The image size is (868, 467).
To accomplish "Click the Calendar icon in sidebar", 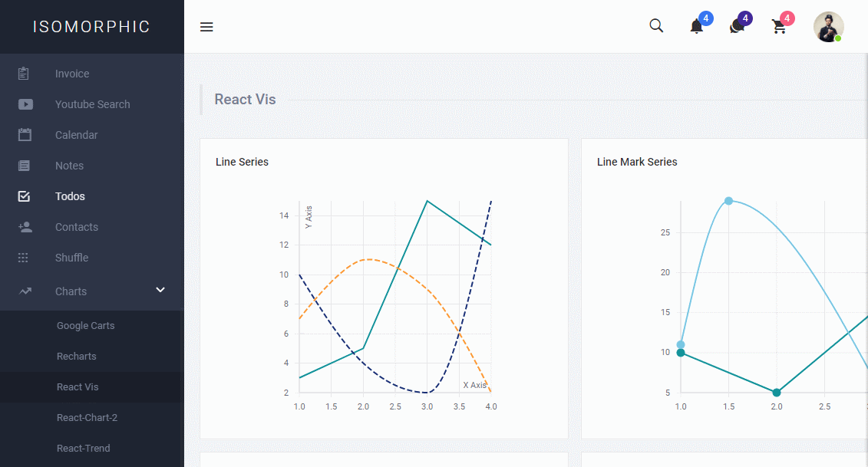I will 25,134.
